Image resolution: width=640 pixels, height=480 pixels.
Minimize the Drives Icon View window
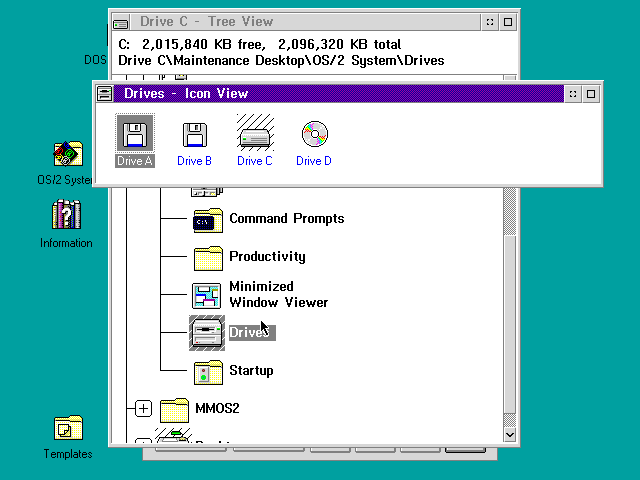[573, 94]
